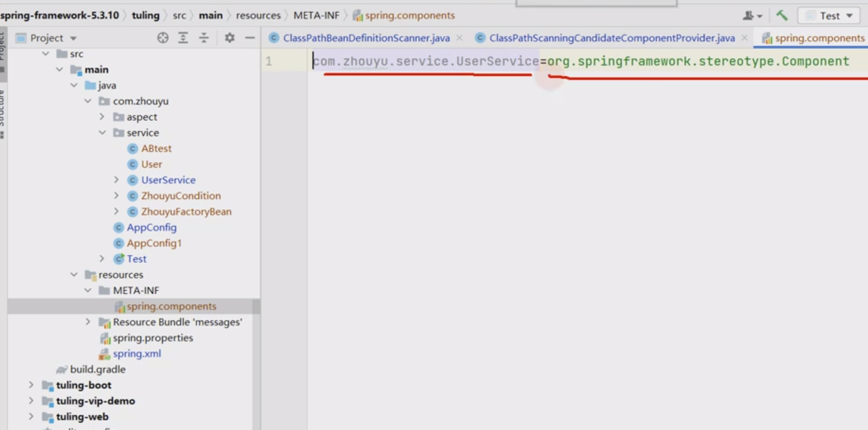Click the AppConfig class icon

pos(119,227)
